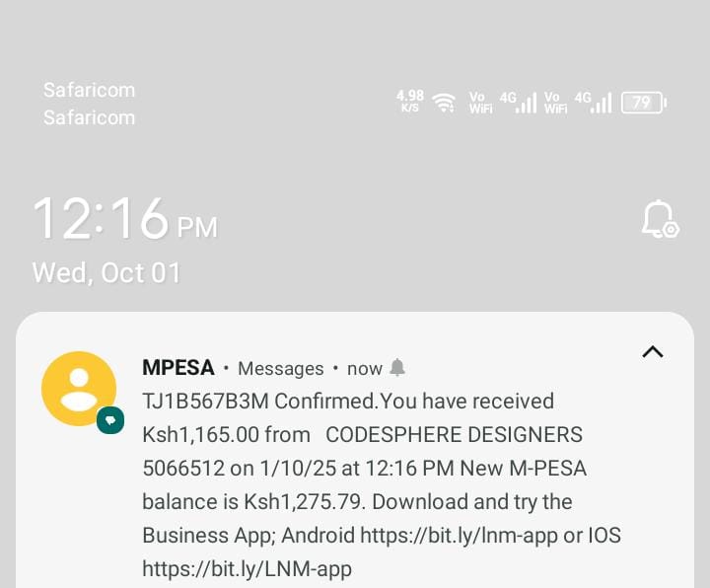Tap the small bell icon beside "now"

point(397,368)
